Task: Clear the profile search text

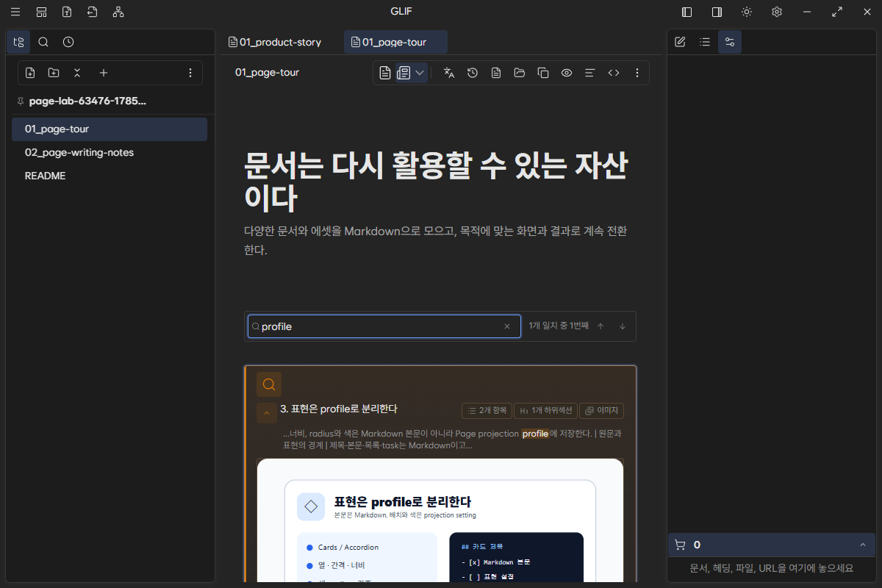Action: pyautogui.click(x=506, y=326)
